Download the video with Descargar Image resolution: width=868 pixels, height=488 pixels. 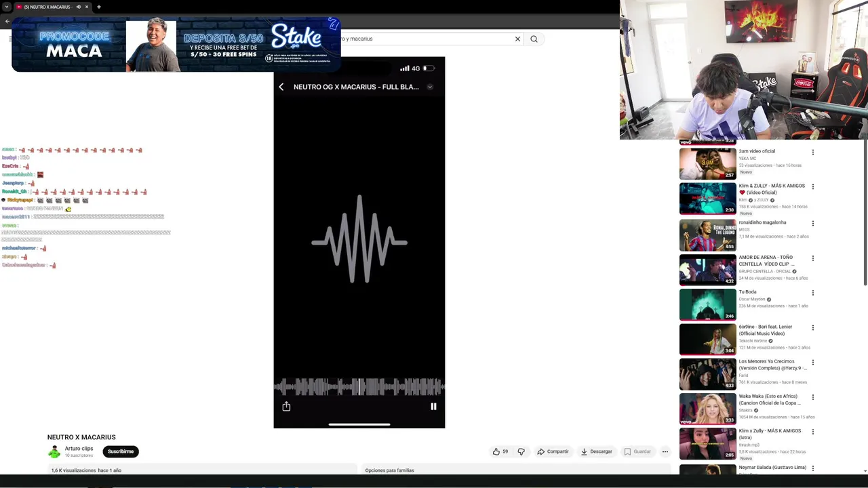596,451
